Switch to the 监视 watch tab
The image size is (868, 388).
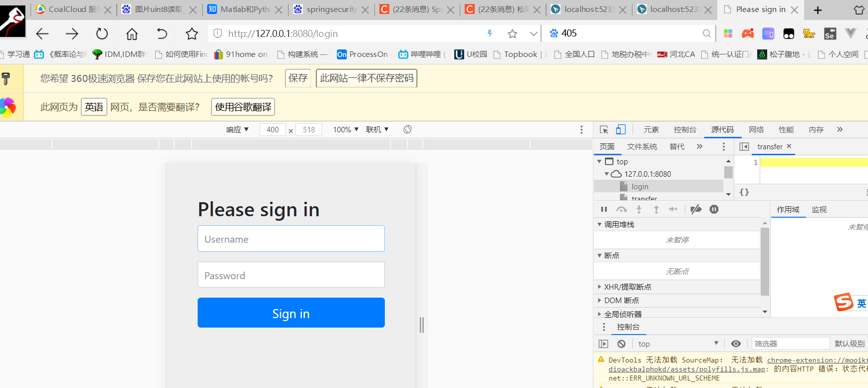point(819,209)
